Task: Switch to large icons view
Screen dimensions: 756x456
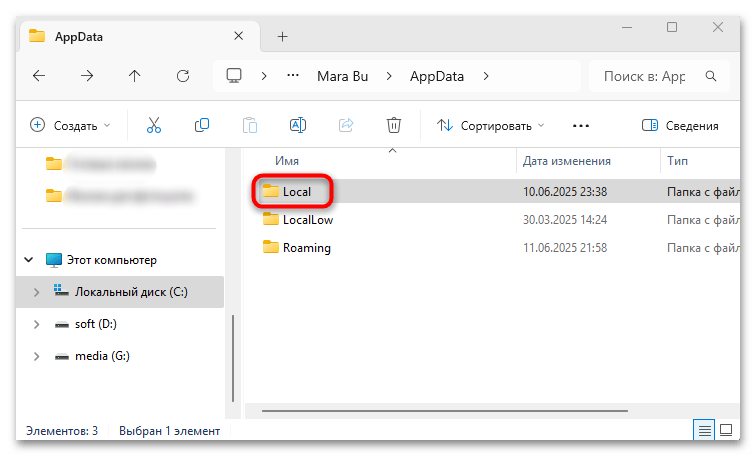Action: pyautogui.click(x=726, y=430)
